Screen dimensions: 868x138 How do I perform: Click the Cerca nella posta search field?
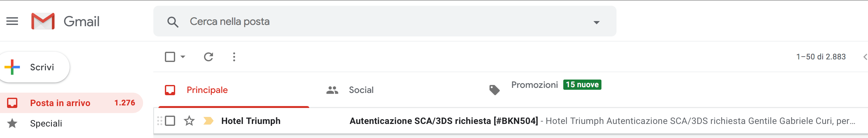384,21
